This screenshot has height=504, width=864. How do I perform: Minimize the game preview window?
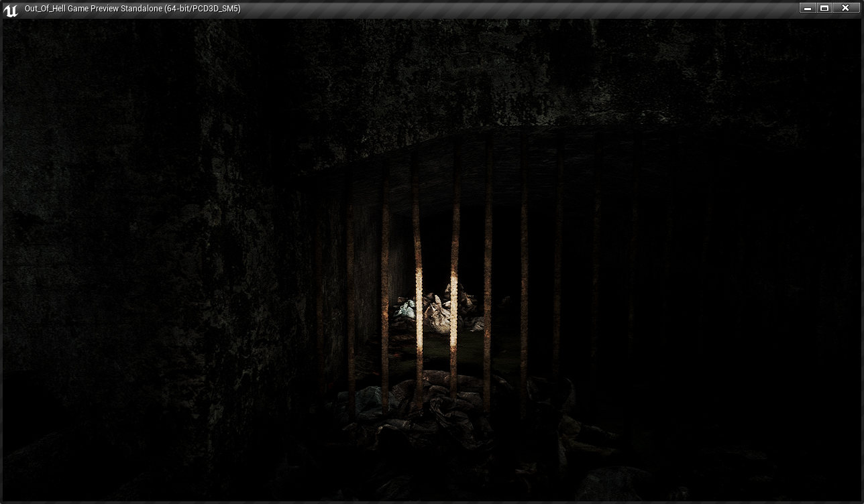808,8
